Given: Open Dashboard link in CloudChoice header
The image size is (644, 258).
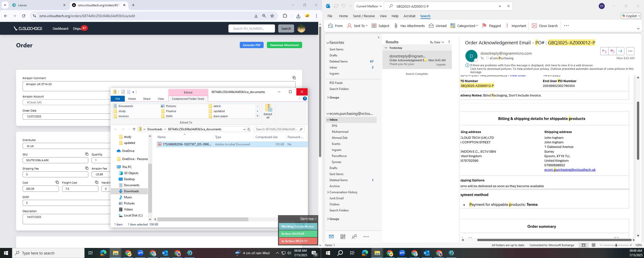Looking at the screenshot, I should (x=60, y=28).
